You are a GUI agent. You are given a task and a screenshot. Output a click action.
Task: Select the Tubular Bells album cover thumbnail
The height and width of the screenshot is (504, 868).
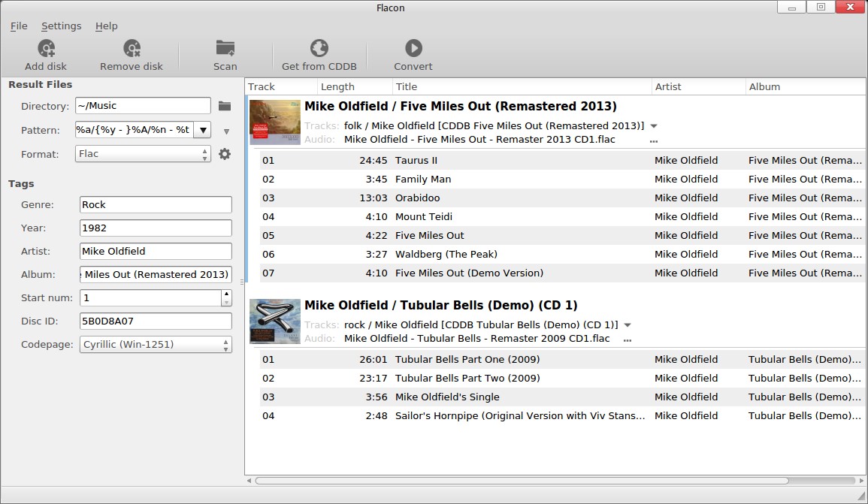coord(274,321)
